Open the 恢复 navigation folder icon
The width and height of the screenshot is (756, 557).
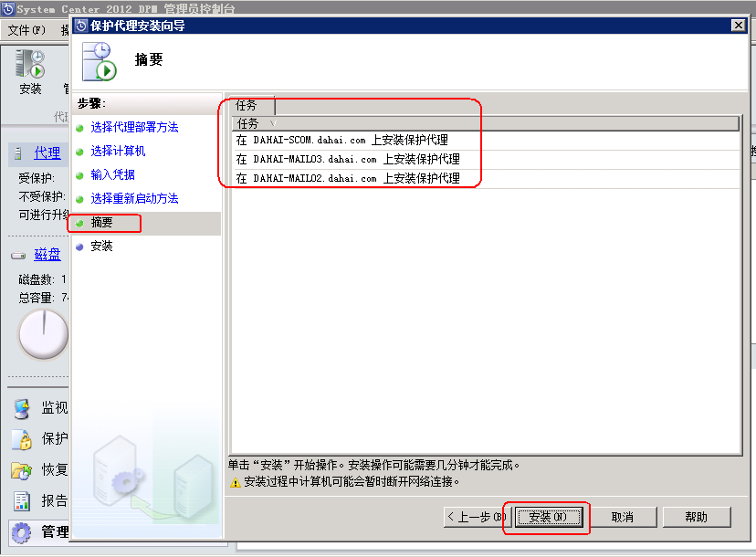(21, 470)
